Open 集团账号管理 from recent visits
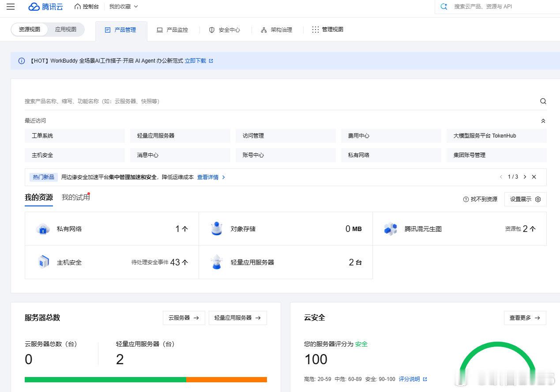Viewport: 560px width, 392px height. point(496,155)
